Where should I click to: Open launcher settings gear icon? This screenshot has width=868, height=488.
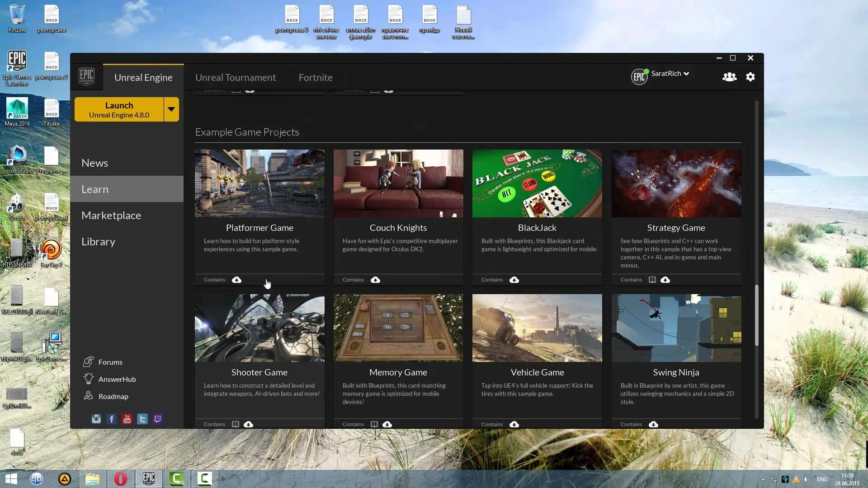[x=750, y=77]
